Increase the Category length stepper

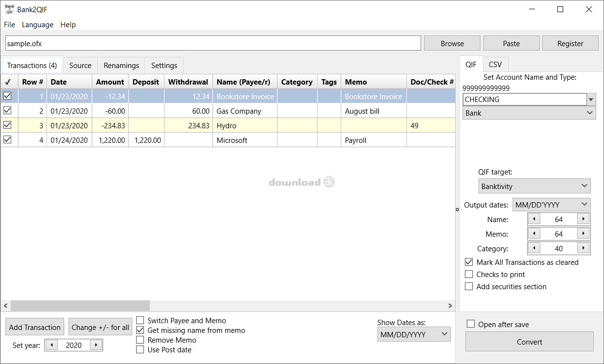point(583,248)
